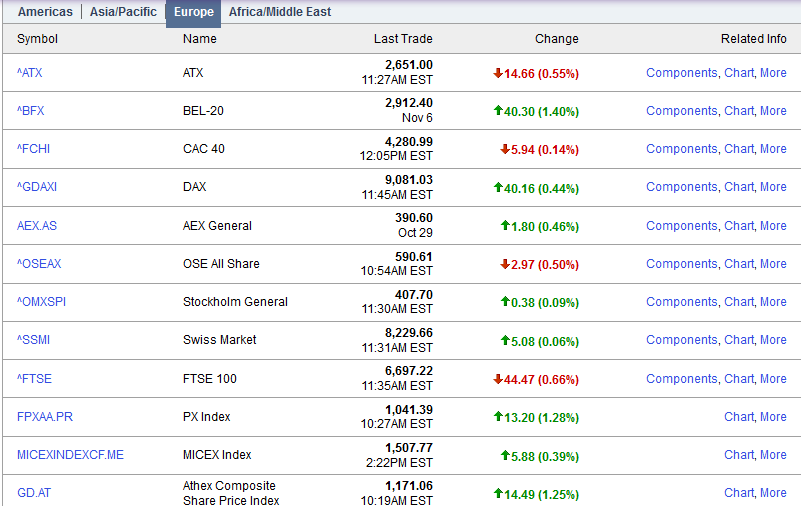
Task: Select the FTSE 100 last trade value 6,697.22
Action: click(409, 371)
